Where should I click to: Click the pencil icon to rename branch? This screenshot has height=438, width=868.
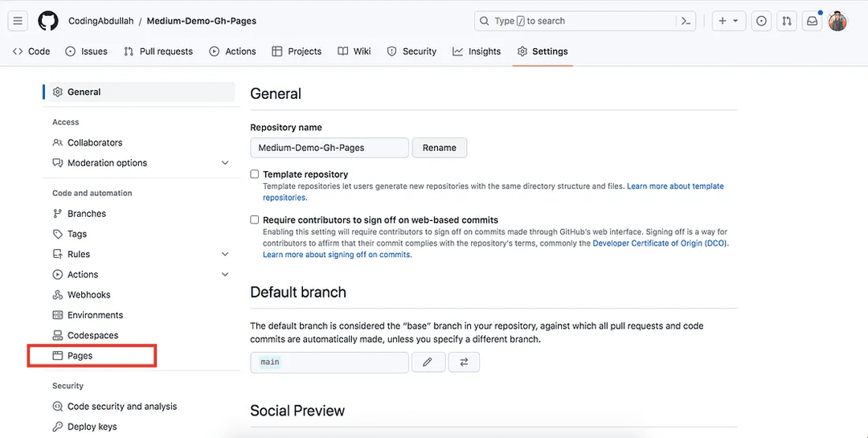pyautogui.click(x=428, y=362)
